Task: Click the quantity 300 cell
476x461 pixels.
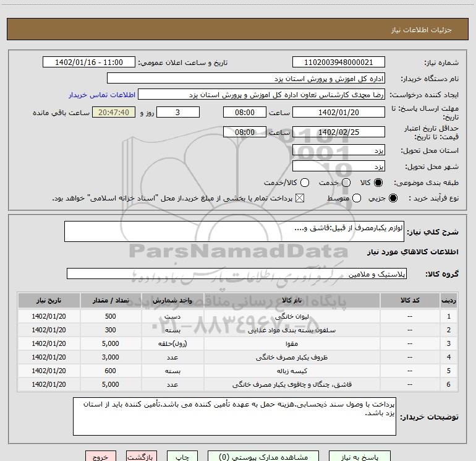Action: [111, 330]
